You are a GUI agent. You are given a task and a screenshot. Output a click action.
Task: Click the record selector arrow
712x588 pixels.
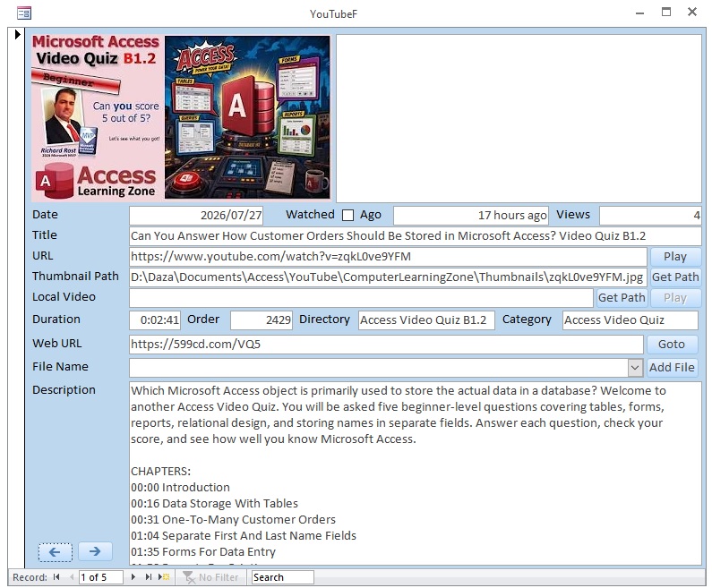18,34
